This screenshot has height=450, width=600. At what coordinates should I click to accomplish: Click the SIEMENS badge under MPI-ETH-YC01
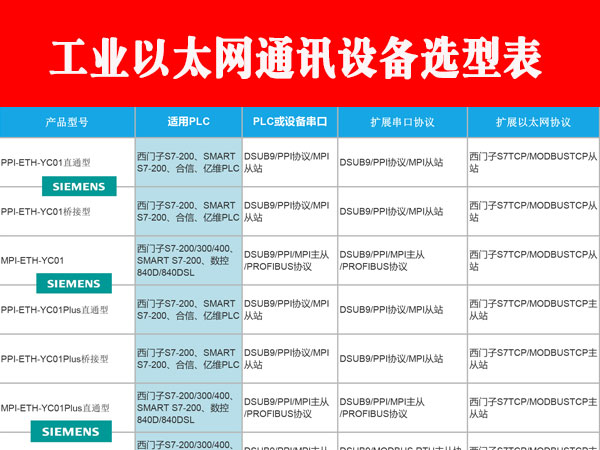74,283
